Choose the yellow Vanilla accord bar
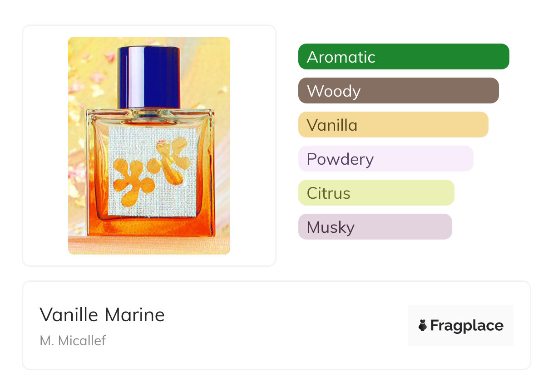Viewport: 553px width, 392px height. coord(393,125)
